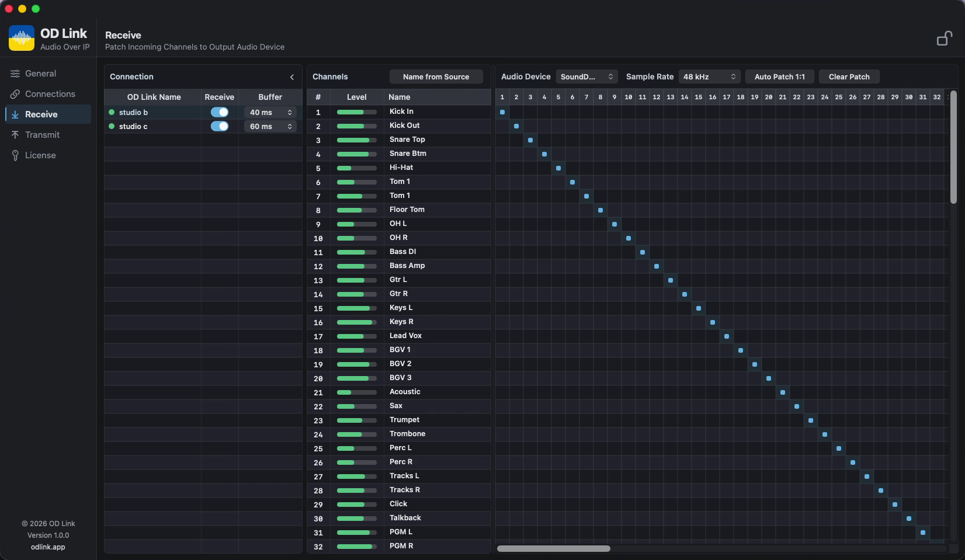Click the Name from Source button

[436, 76]
